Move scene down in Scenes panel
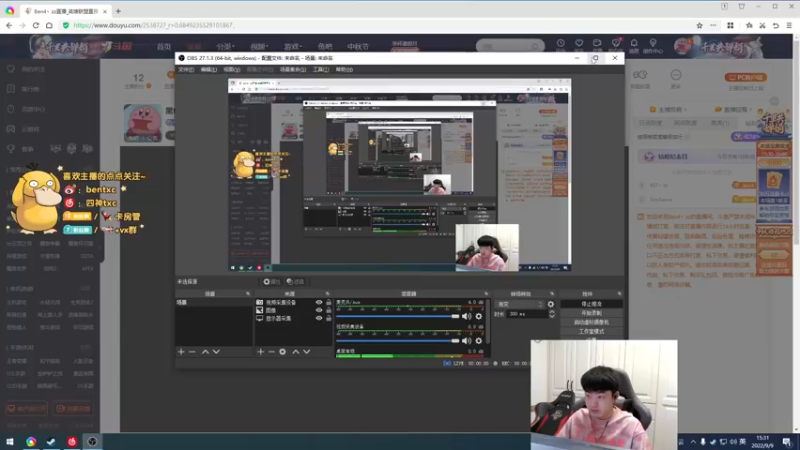The height and width of the screenshot is (450, 800). click(216, 352)
